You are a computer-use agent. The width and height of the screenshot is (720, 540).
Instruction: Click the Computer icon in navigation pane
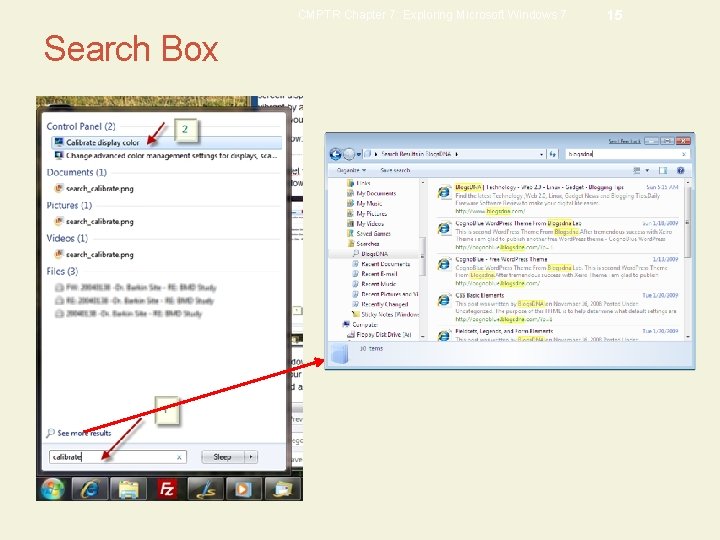click(346, 324)
